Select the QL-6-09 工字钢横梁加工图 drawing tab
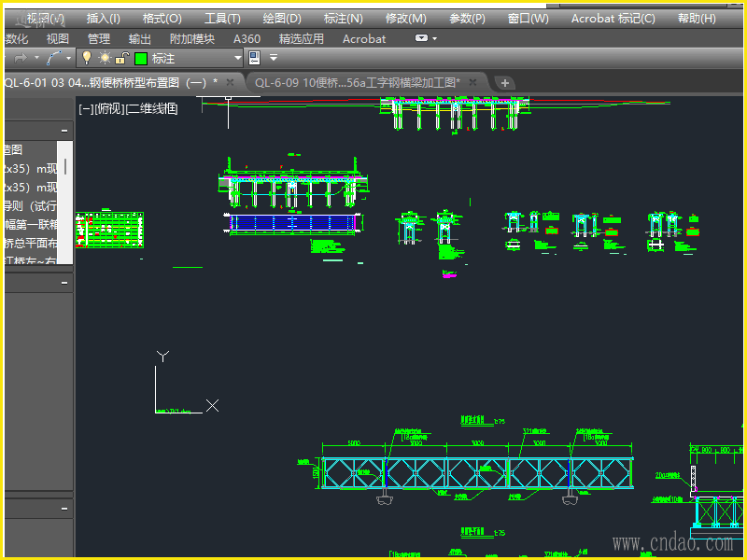Viewport: 747px width, 560px height. pyautogui.click(x=358, y=83)
